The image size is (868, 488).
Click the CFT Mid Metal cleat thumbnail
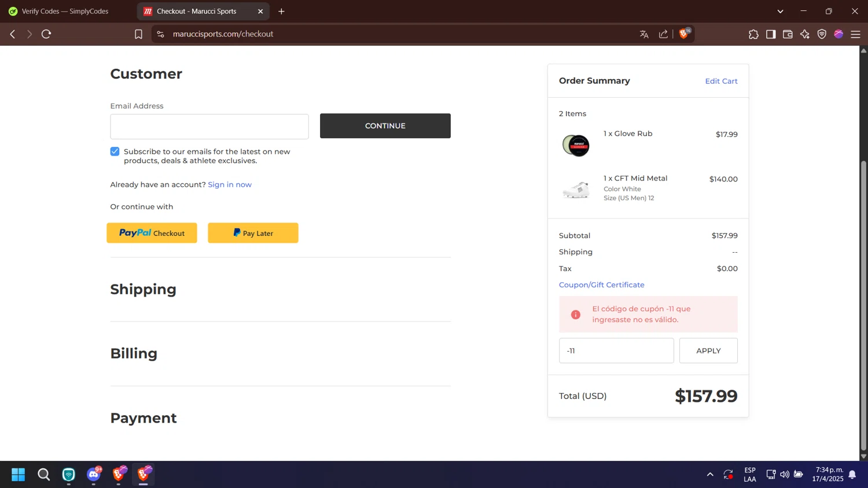pos(576,190)
